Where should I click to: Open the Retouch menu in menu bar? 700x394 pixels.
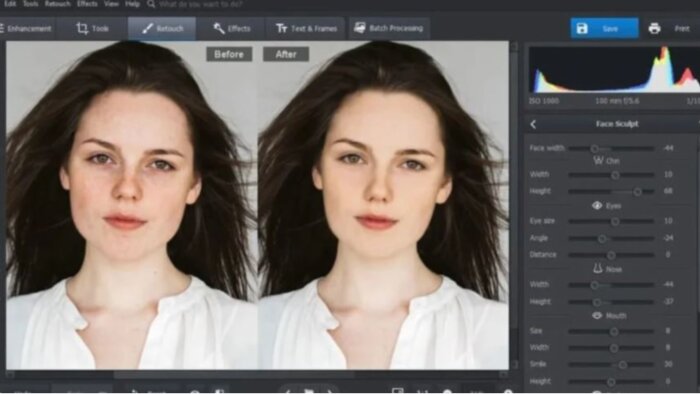(58, 4)
